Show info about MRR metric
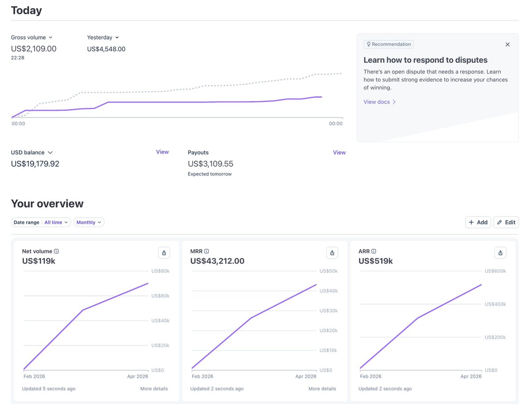Viewport: 532px width, 404px height. [207, 251]
